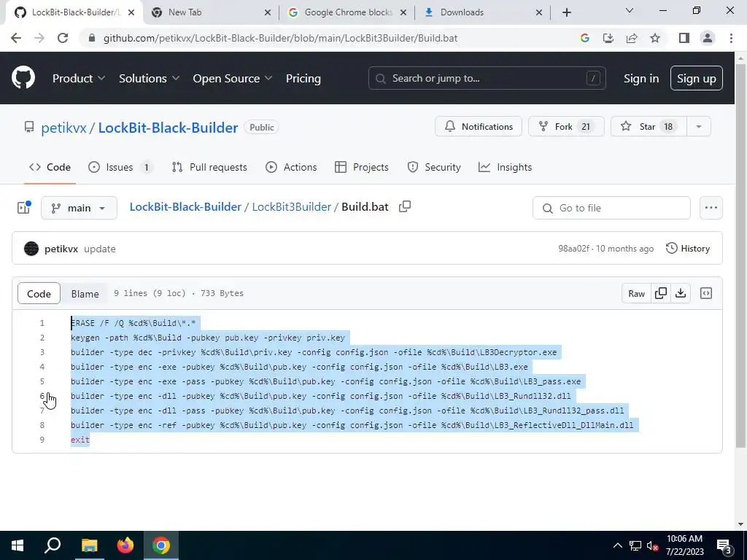Open the Chrome three-dot menu

(731, 38)
